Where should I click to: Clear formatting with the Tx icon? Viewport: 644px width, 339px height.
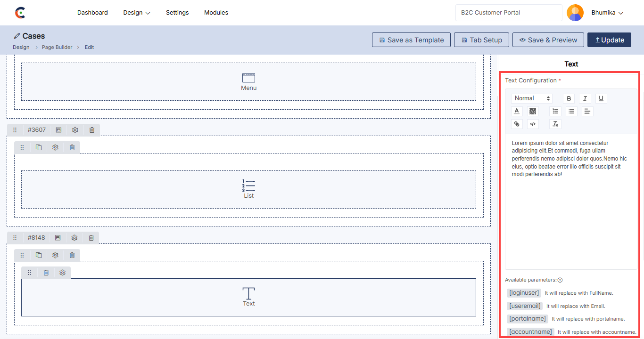[555, 124]
